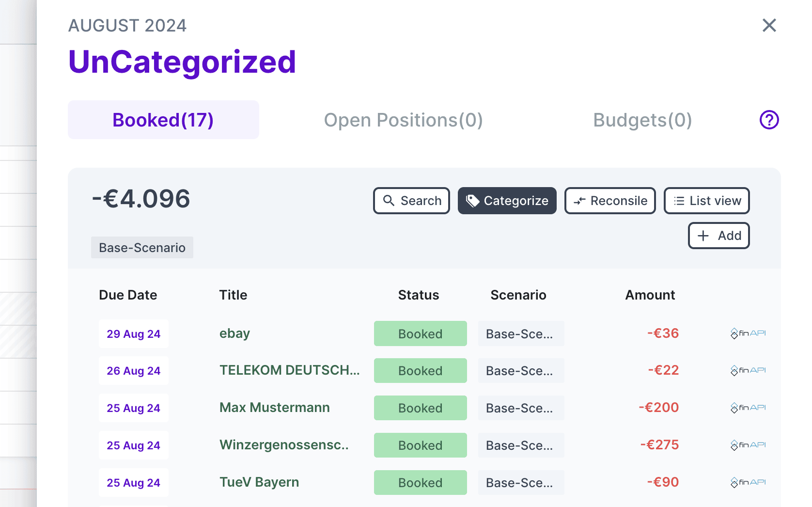Click the Reconsile button
812x507 pixels.
point(610,201)
